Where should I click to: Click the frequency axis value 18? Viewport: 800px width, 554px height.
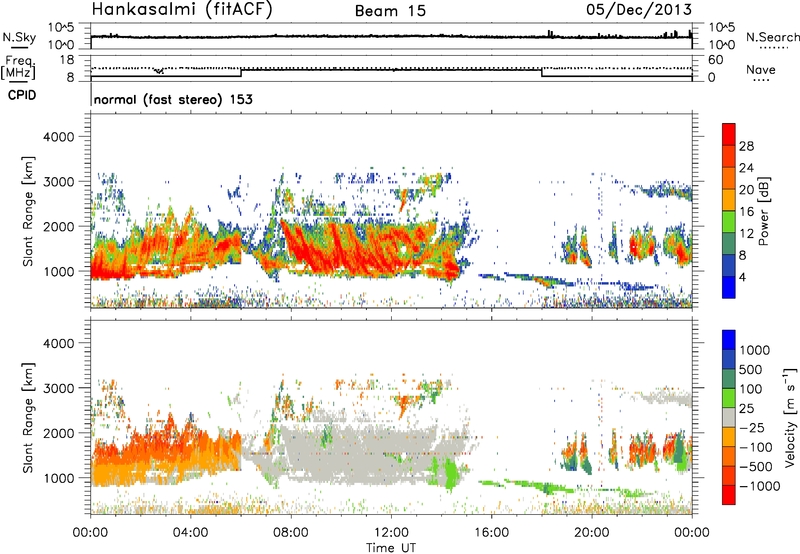(67, 60)
